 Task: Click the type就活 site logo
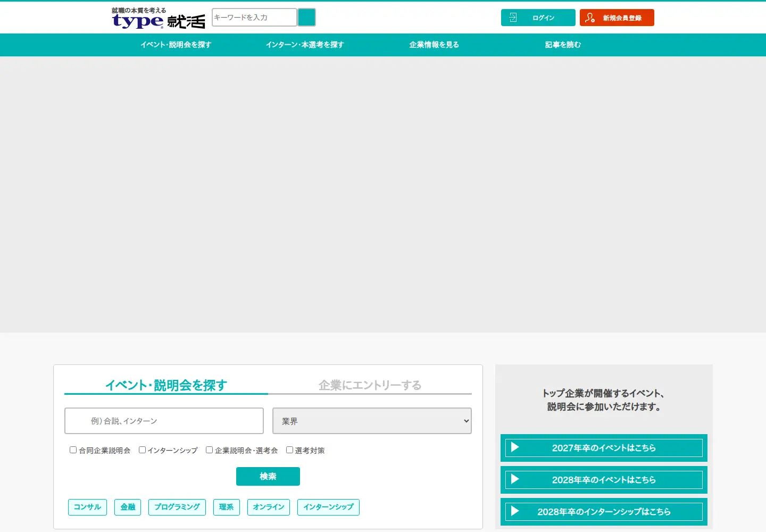click(158, 18)
